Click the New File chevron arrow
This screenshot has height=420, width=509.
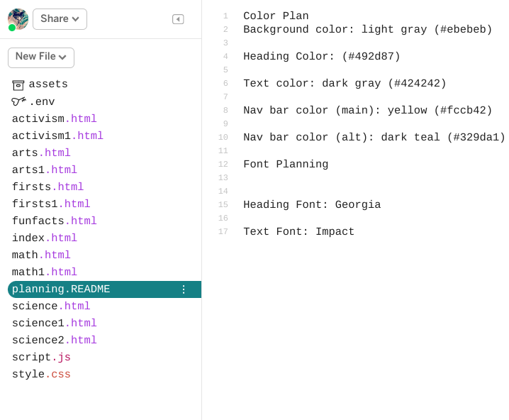(x=62, y=57)
